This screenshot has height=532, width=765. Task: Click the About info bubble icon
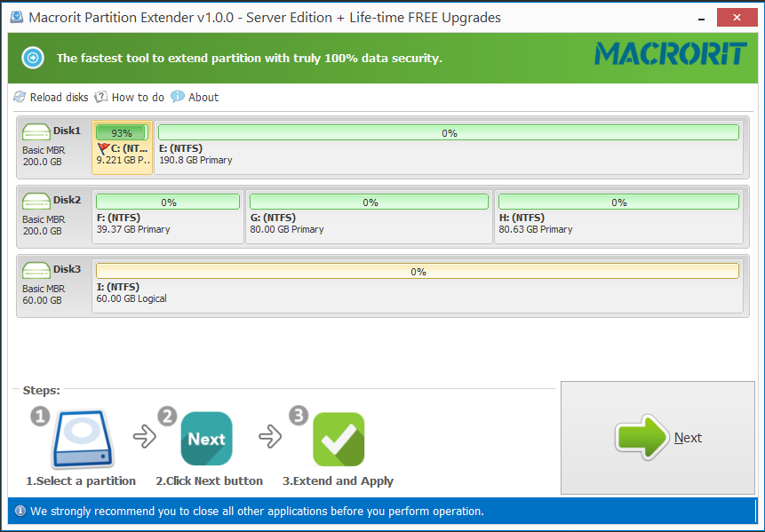coord(178,97)
